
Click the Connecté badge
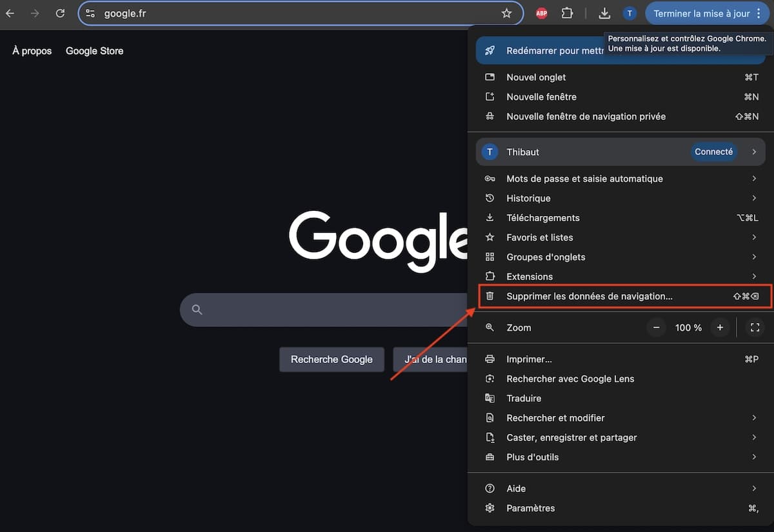coord(713,152)
